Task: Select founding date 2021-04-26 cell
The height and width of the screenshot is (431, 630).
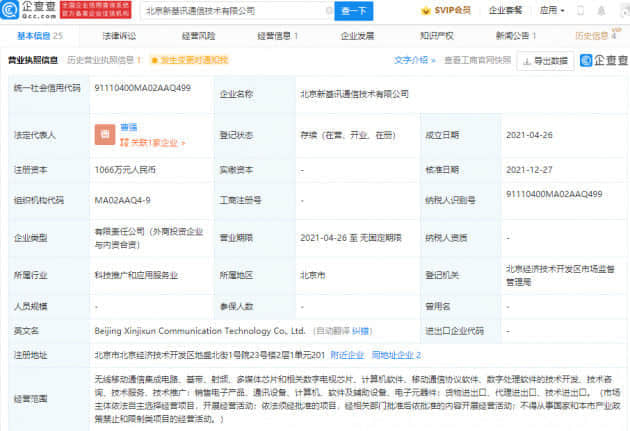Action: (x=529, y=135)
